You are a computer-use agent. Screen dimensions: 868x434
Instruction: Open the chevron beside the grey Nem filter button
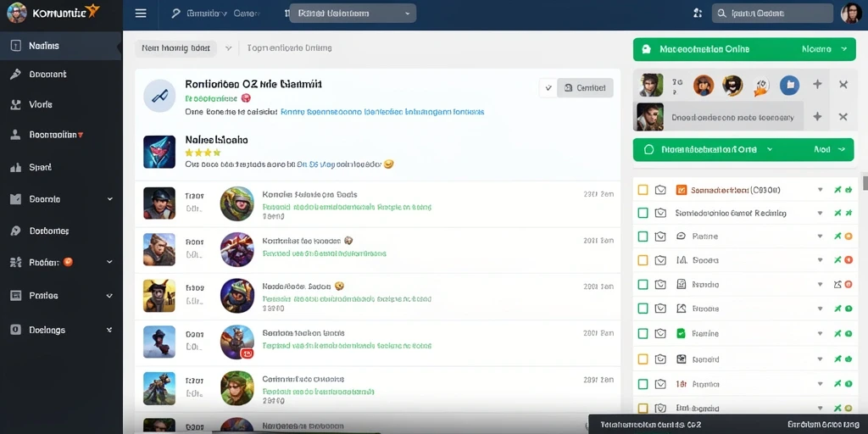[x=228, y=48]
